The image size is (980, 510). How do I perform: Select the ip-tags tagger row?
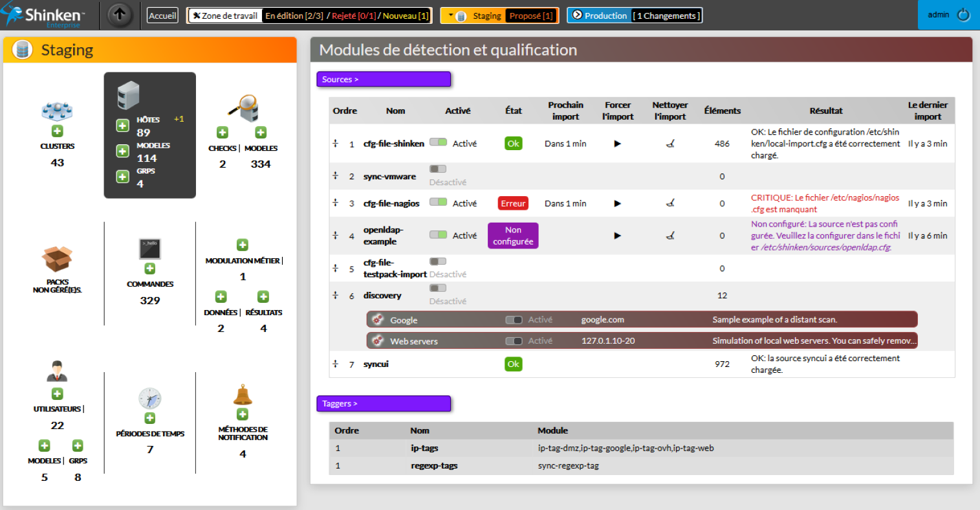[424, 448]
